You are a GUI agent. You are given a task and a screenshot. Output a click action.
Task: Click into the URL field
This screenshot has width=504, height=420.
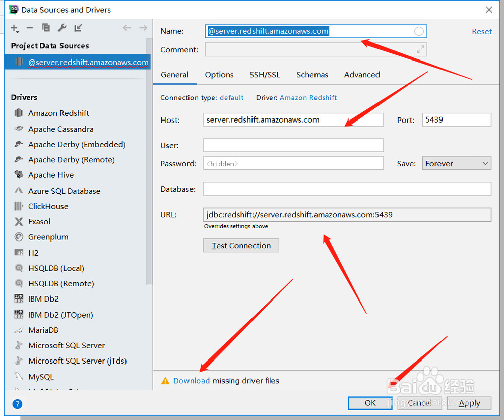(x=347, y=214)
